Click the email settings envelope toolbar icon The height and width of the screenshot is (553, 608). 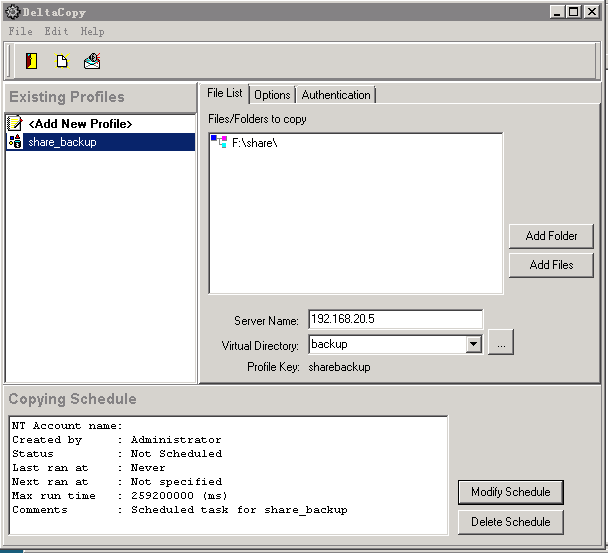click(x=92, y=61)
